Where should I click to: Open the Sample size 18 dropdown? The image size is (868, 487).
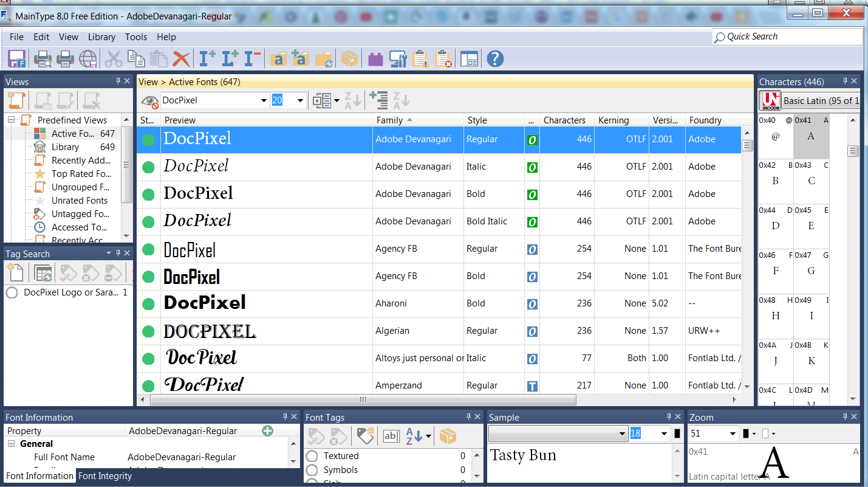[664, 434]
